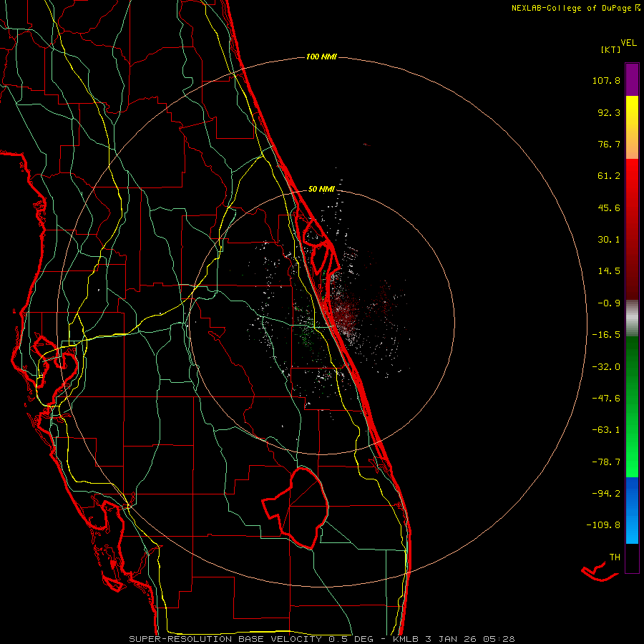Pick the purple segment of velocity color bar

tap(632, 79)
